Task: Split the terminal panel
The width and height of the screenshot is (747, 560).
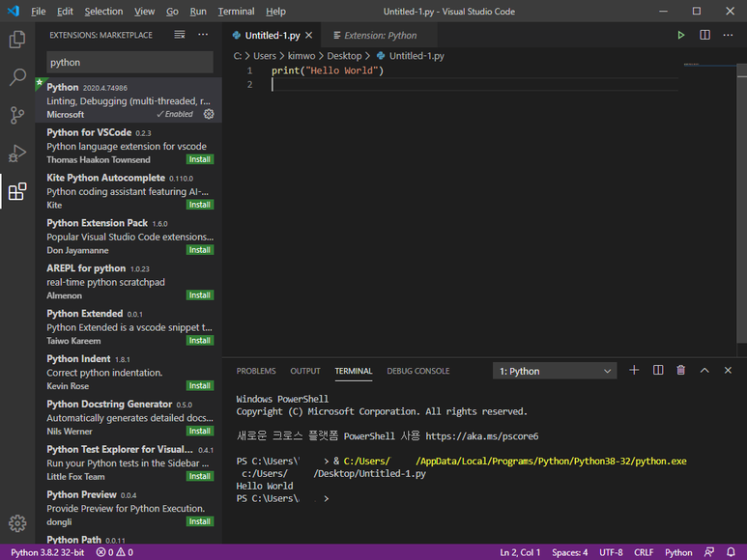Action: pyautogui.click(x=658, y=370)
